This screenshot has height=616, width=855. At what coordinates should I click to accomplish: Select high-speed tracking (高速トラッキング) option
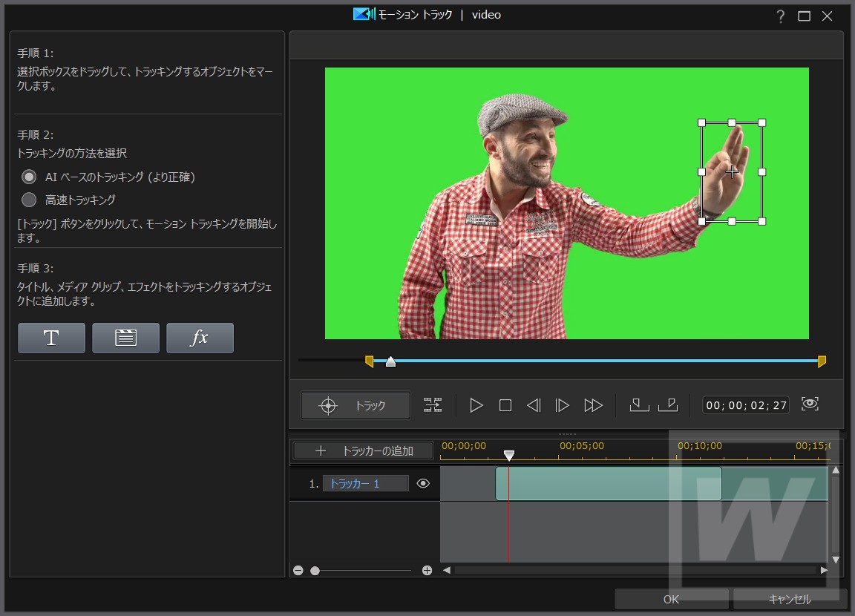tap(29, 200)
